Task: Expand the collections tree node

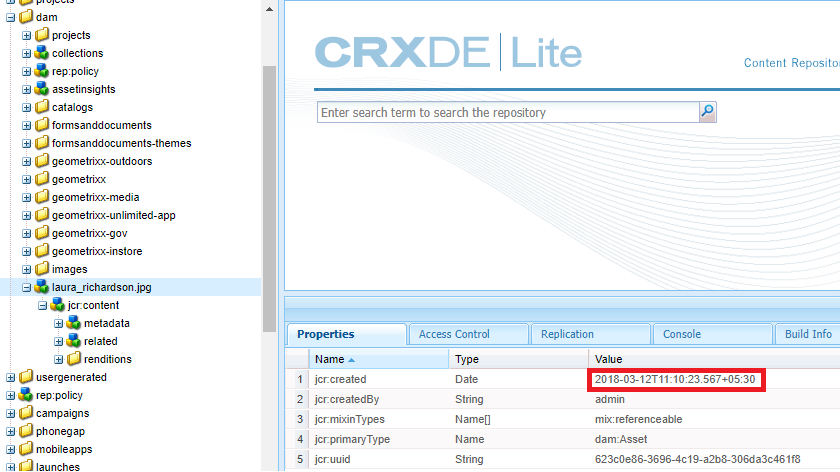Action: [27, 54]
